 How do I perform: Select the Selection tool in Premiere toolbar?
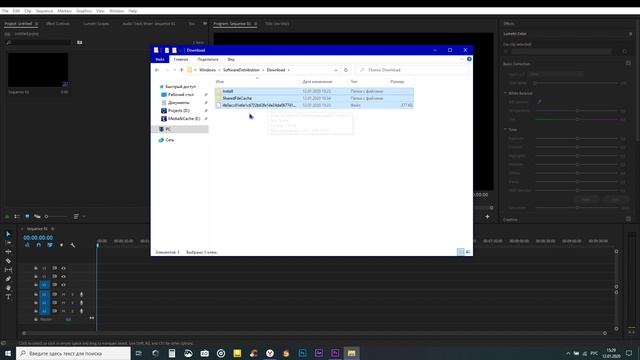click(x=8, y=234)
